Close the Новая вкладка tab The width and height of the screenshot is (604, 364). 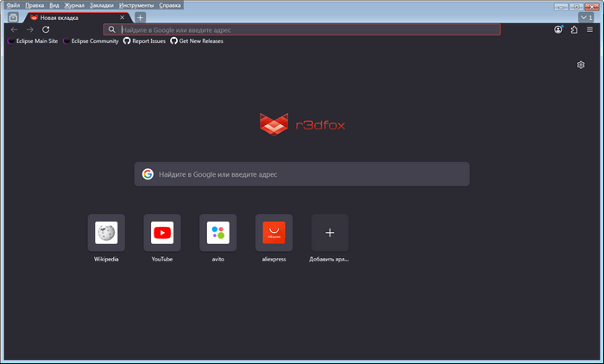pyautogui.click(x=123, y=17)
